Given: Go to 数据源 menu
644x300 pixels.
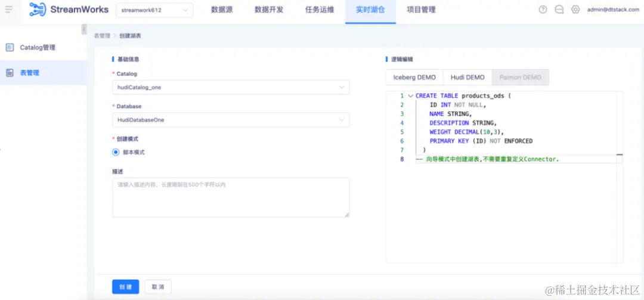Looking at the screenshot, I should (222, 10).
